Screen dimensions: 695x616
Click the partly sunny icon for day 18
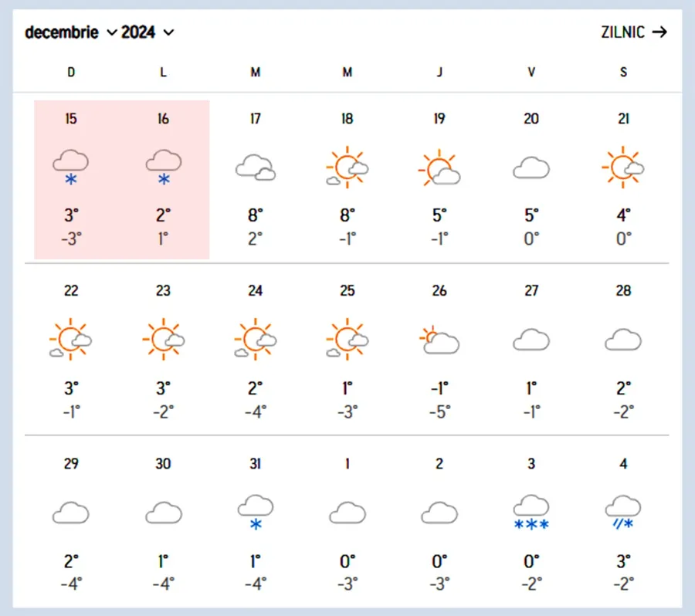click(347, 167)
